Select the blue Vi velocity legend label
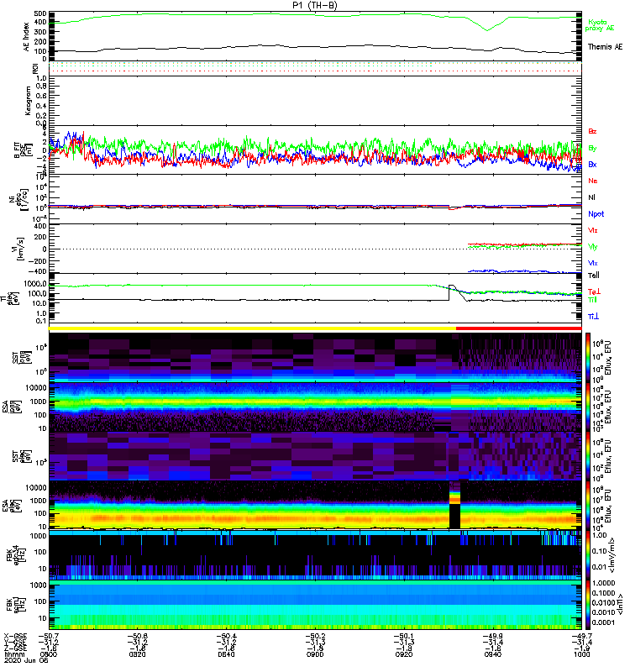The height and width of the screenshot is (672, 630). [x=593, y=263]
